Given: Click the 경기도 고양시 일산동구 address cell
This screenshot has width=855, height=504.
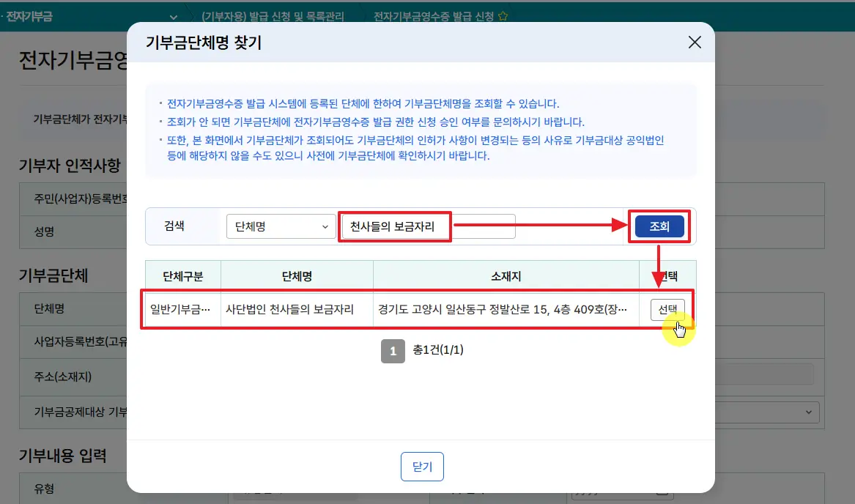Looking at the screenshot, I should point(502,310).
